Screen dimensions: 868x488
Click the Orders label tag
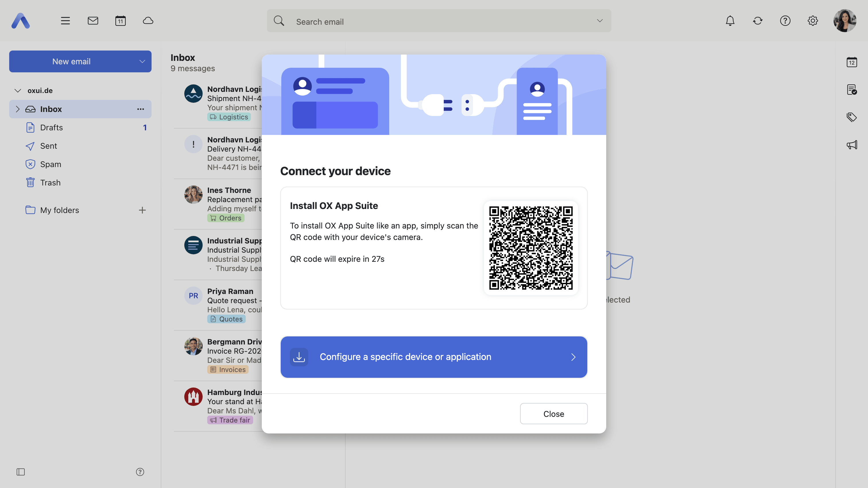click(226, 218)
